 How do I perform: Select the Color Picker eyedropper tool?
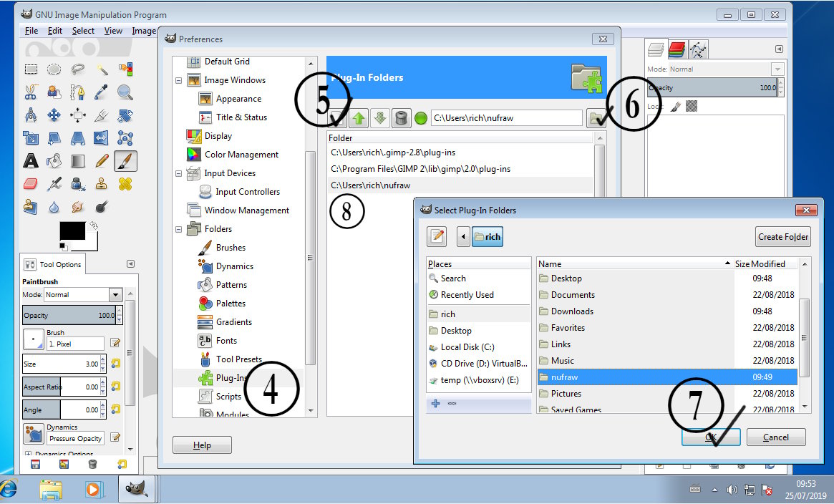102,92
